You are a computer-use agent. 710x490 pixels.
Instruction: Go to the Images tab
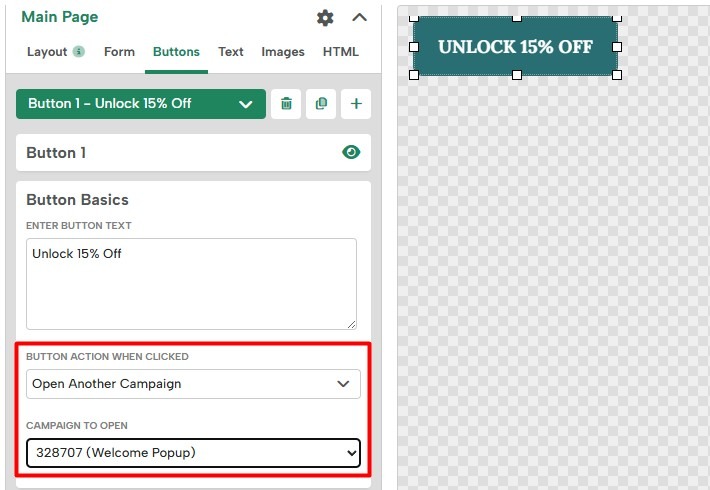(283, 52)
